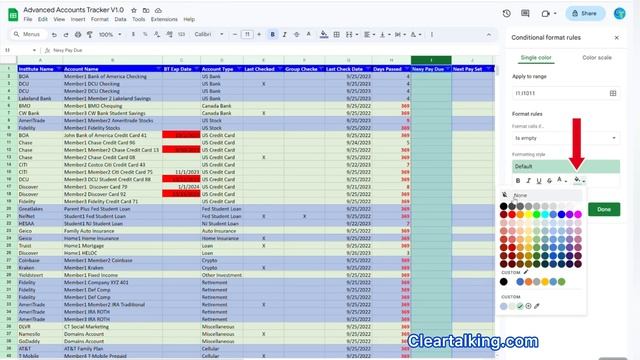
Task: Pick the bright red color swatch
Action: point(512,214)
